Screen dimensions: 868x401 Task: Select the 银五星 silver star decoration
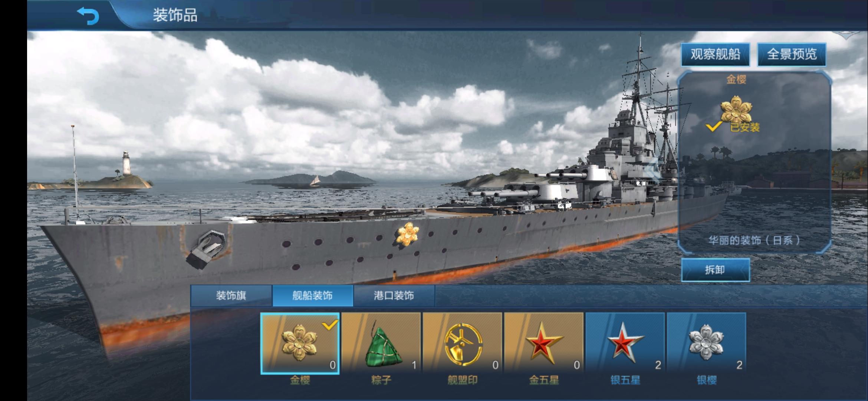click(625, 343)
